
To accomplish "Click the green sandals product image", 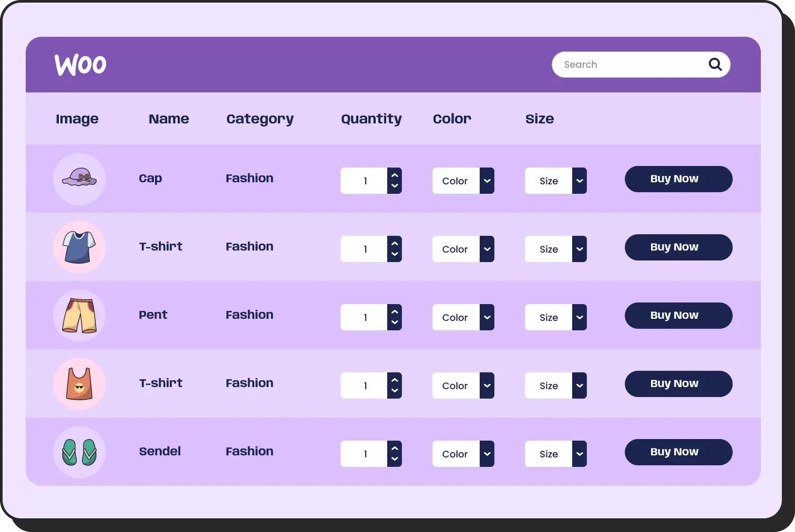I will (79, 452).
